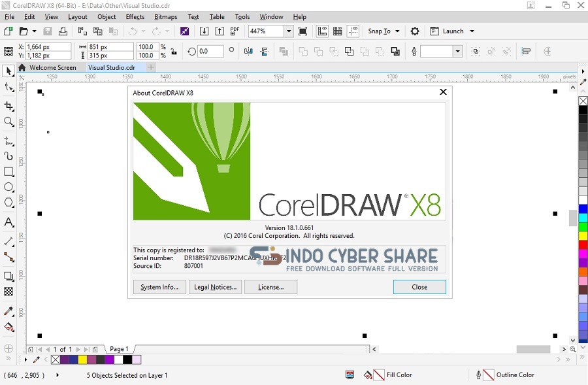Select red swatch in right color palette

tap(583, 245)
